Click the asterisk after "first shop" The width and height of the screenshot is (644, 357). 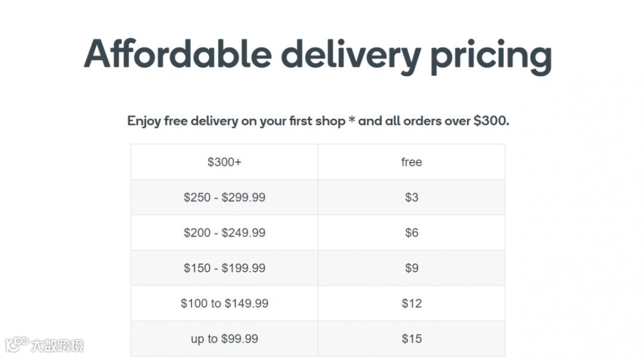[352, 120]
